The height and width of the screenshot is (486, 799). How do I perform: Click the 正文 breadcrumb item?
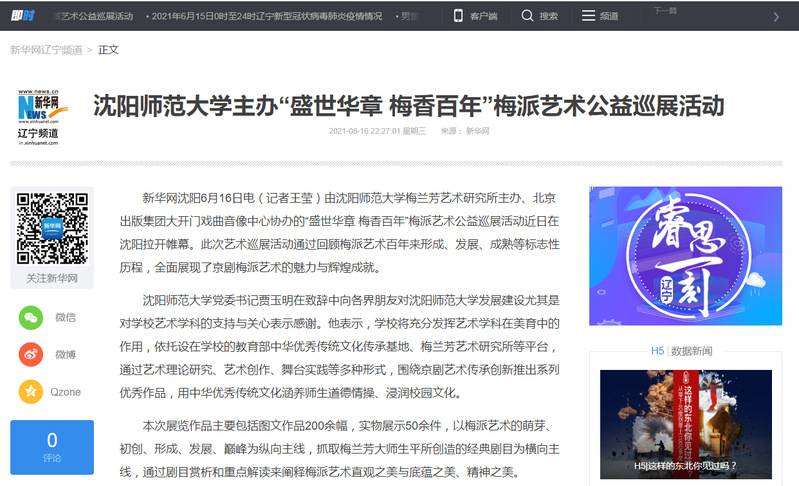coord(108,49)
